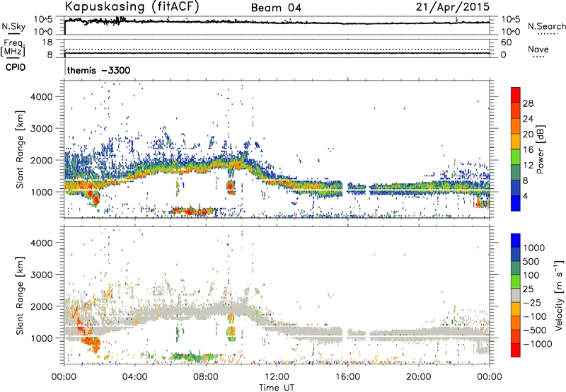This screenshot has height=392, width=566.
Task: Click the yellow-orange Power colorbar segment near 16
Action: click(516, 141)
